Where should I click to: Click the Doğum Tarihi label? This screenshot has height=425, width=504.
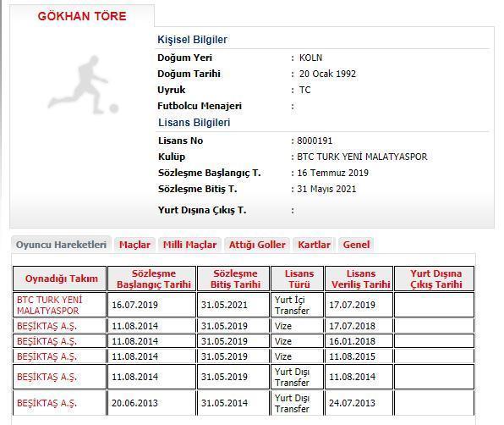click(189, 74)
